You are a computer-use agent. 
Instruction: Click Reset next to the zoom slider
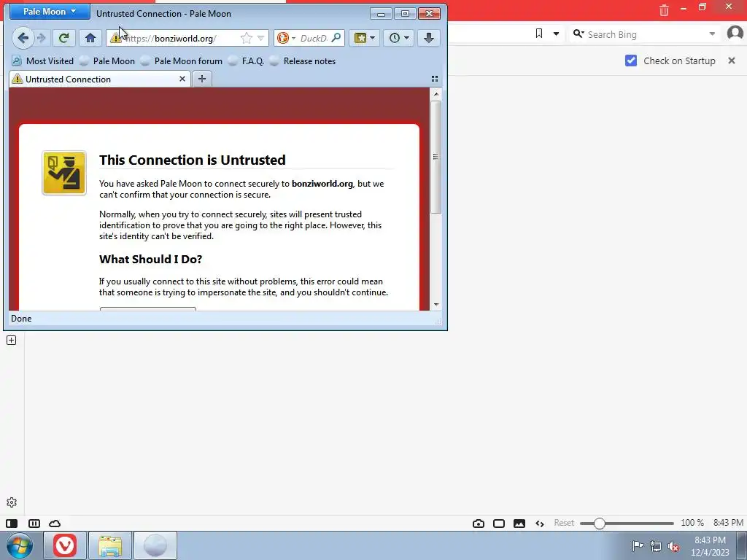(564, 523)
